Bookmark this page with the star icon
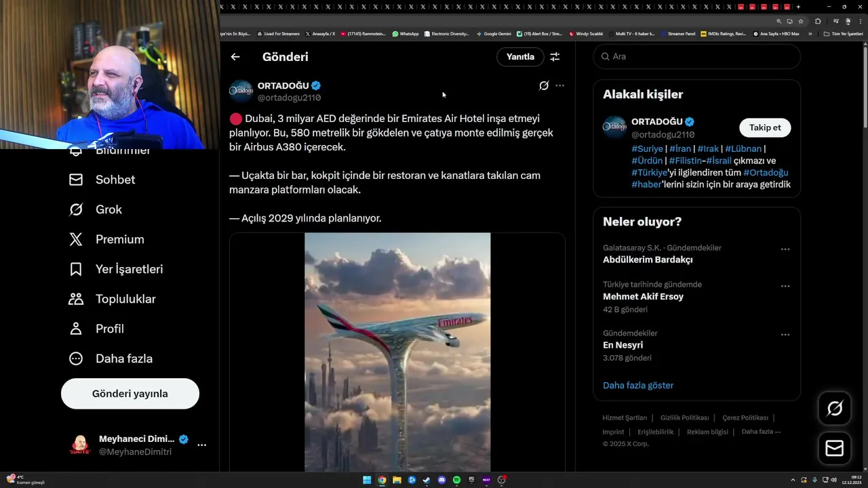The width and height of the screenshot is (868, 488). 801,21
